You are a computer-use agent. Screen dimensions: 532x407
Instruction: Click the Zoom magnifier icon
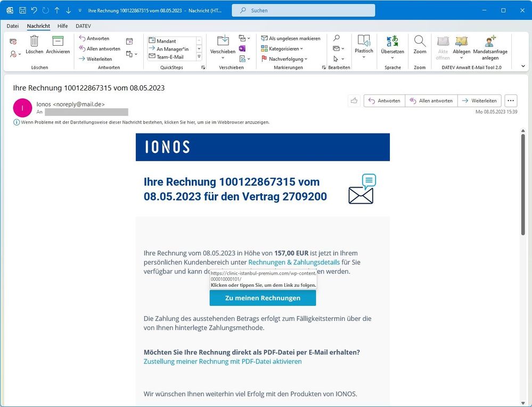[x=420, y=41]
